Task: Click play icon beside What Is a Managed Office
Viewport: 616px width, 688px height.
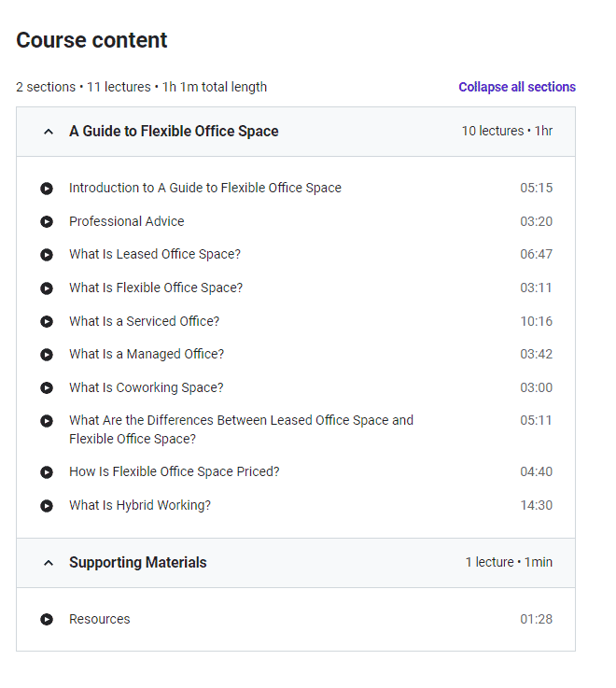Action: 47,354
